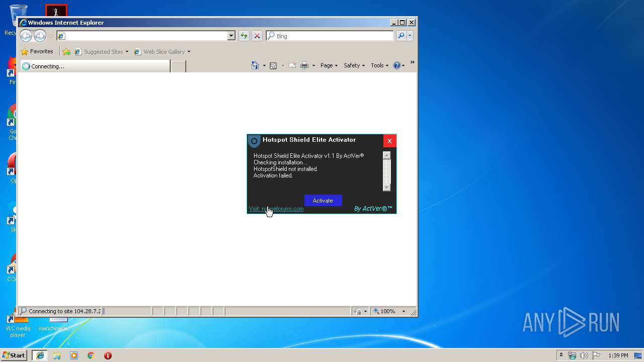Screen dimensions: 644x362
Task: Open the Suggested Sites link
Action: coord(99,52)
